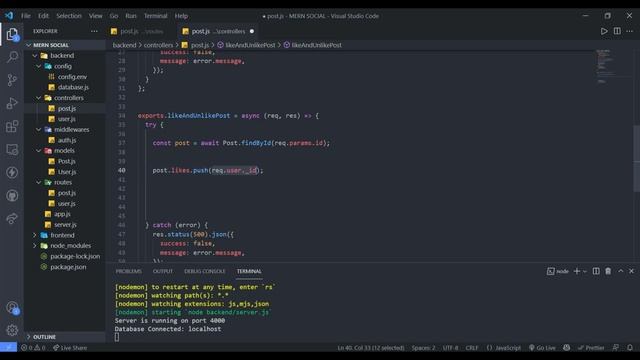
Task: Open the Remote Explorer view
Action: pos(12,149)
